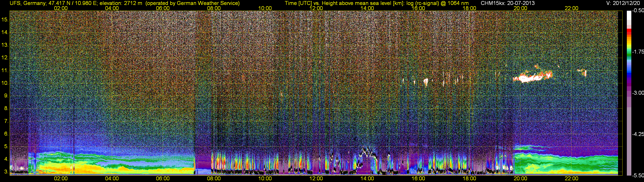This screenshot has width=644, height=182.
Task: Click the 02:00 label on bottom time axis
Action: tap(61, 179)
